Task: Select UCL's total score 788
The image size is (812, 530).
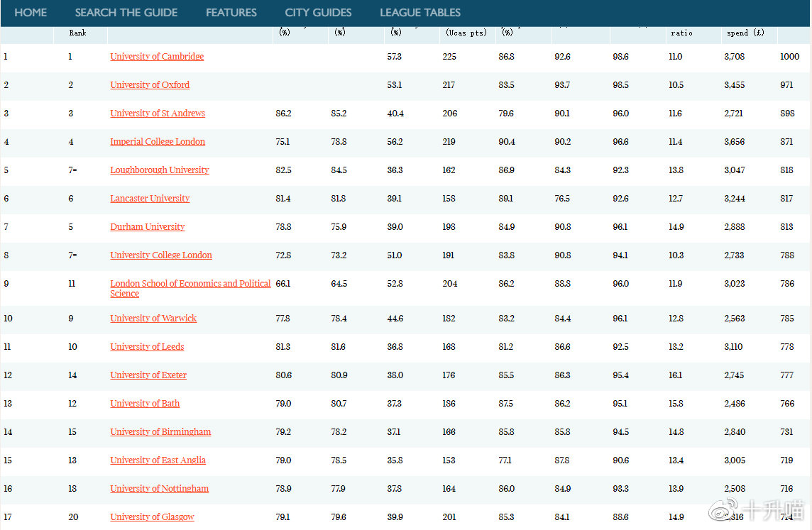Action: 787,256
